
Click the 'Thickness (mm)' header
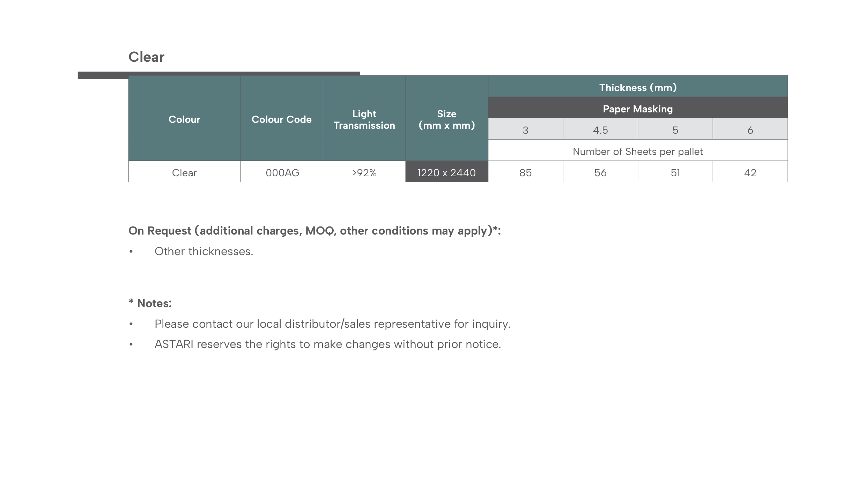(638, 87)
